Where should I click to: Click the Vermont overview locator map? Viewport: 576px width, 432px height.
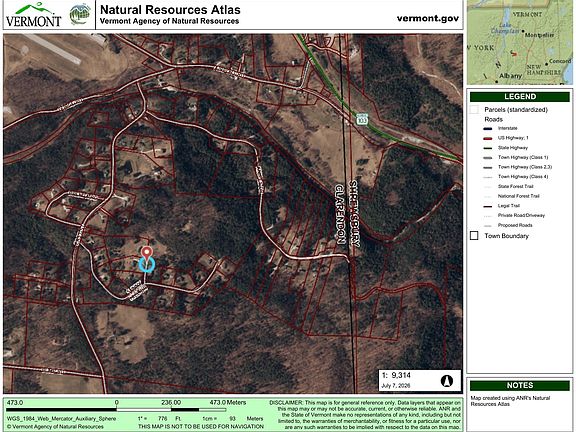[519, 42]
